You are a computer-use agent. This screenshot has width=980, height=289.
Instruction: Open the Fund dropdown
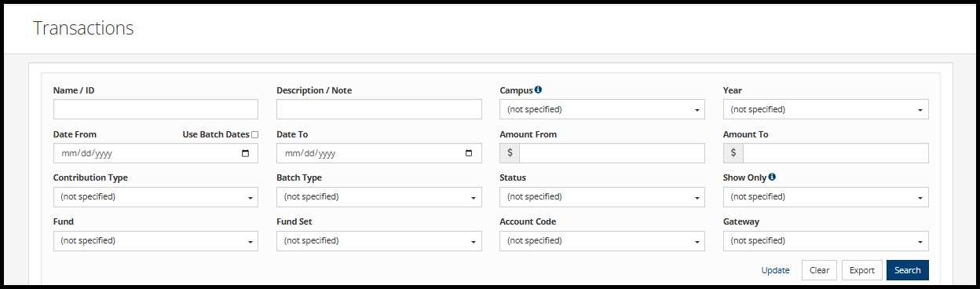155,241
